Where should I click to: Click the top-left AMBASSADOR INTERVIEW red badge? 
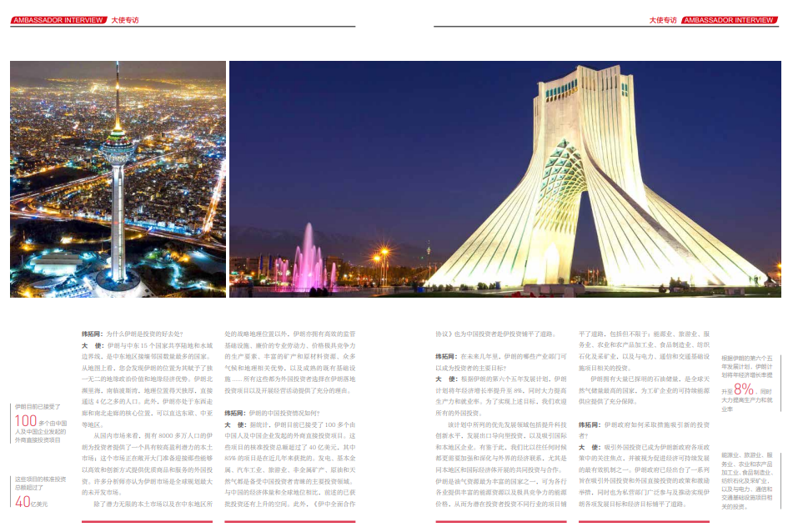click(58, 19)
